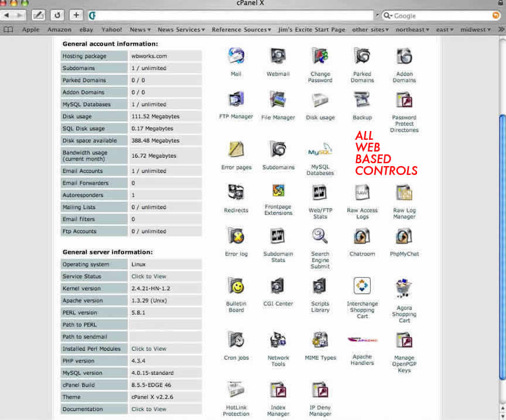This screenshot has height=420, width=506.
Task: Open the Scripts Library icon
Action: [x=320, y=286]
